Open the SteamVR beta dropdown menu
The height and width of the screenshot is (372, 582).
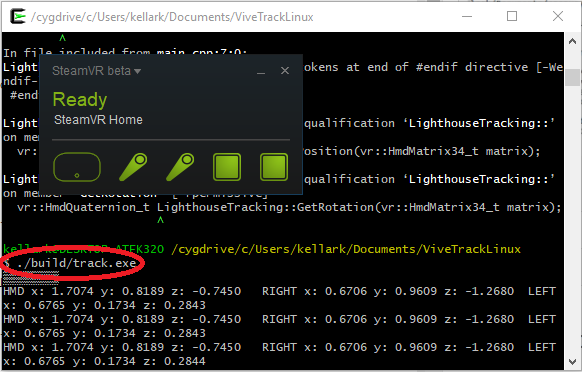97,71
